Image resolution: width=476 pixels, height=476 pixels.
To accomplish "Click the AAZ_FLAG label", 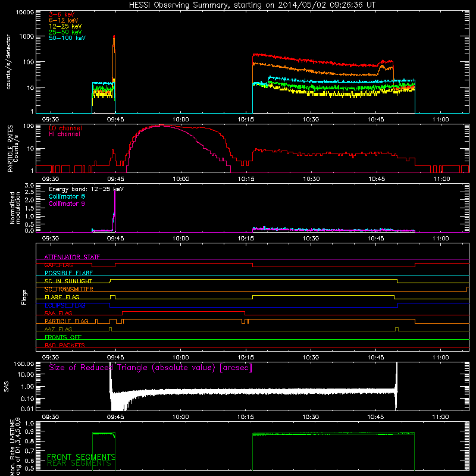I will (58, 330).
